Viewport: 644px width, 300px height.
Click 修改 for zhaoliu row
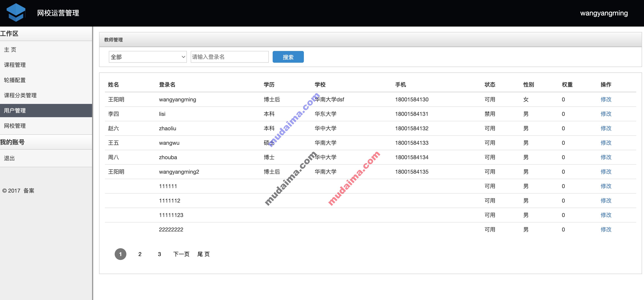point(606,129)
